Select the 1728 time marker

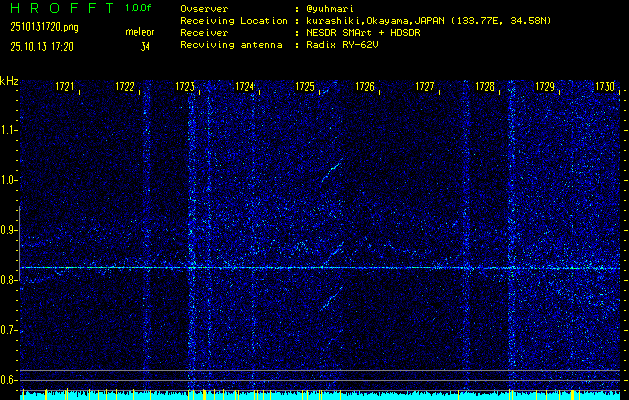pos(485,86)
